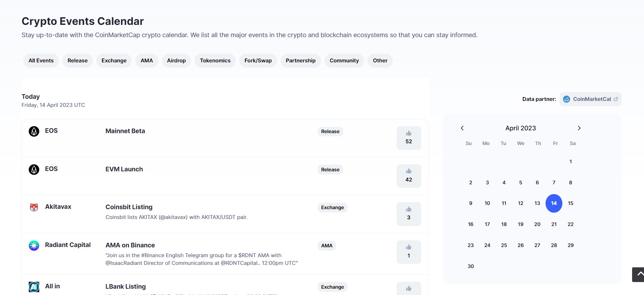Click the AMA tag on Radiant Capital
The height and width of the screenshot is (295, 644).
[327, 246]
